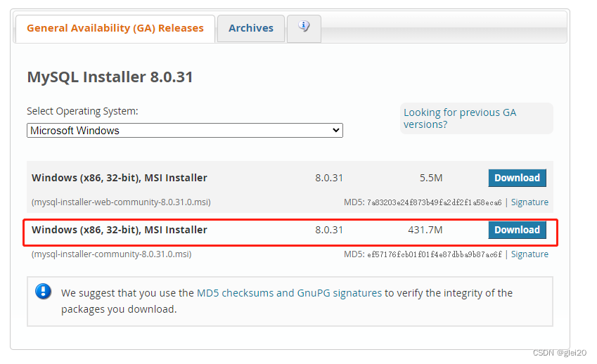
Task: Expand the Select Operating System dropdown
Action: 185,131
